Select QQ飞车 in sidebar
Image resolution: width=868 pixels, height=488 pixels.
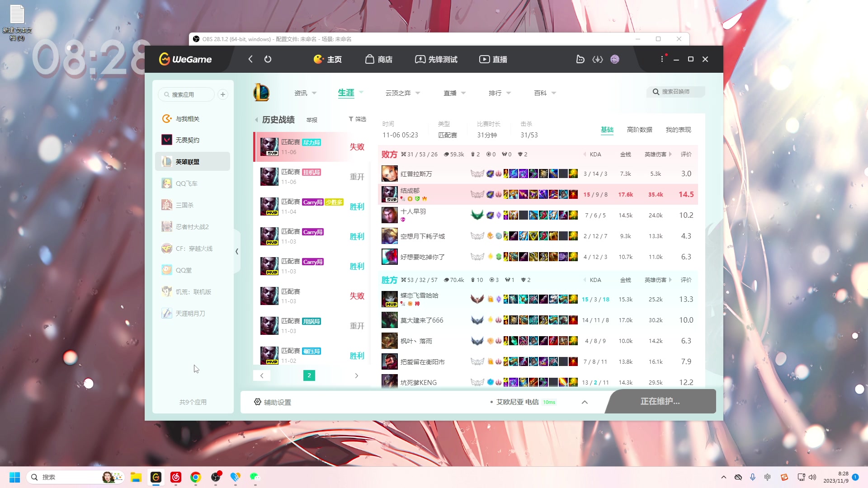(193, 183)
